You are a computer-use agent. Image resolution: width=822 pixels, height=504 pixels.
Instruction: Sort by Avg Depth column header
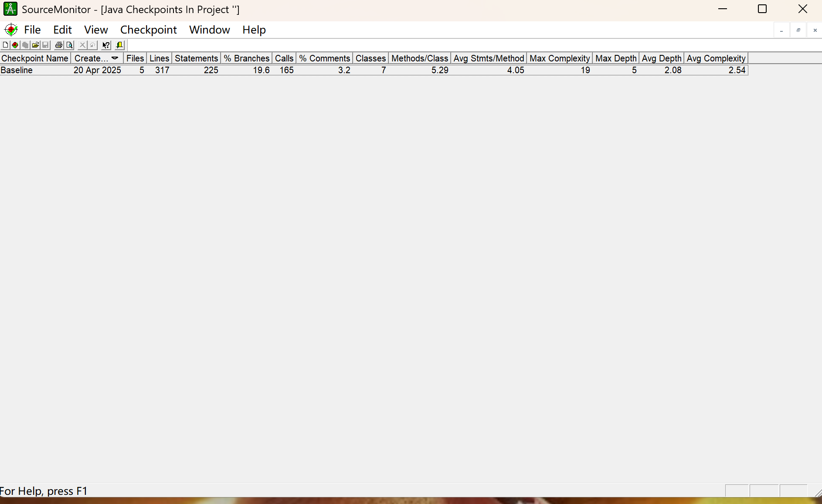[x=662, y=58]
